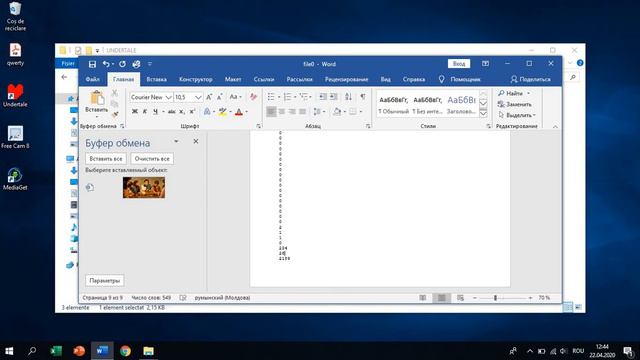This screenshot has height=360, width=640.
Task: Open Excel from the Windows taskbar
Action: [56, 351]
